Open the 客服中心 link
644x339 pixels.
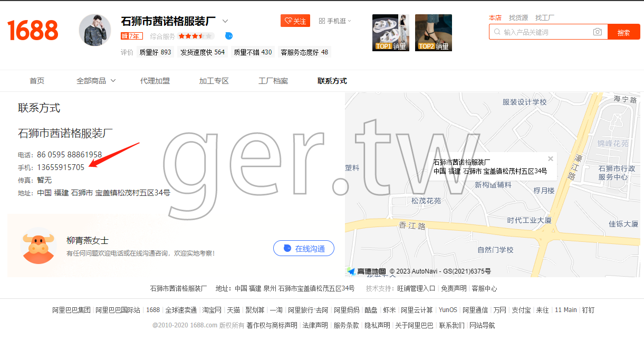click(484, 289)
